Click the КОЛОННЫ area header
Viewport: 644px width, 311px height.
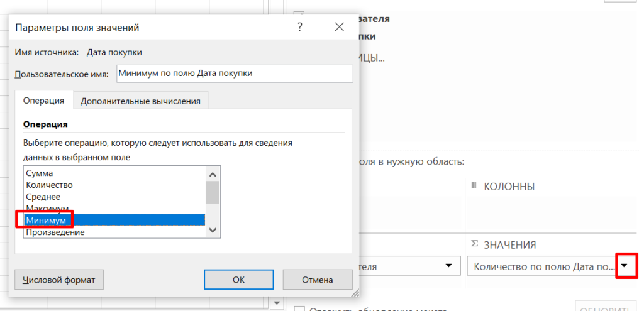point(509,187)
